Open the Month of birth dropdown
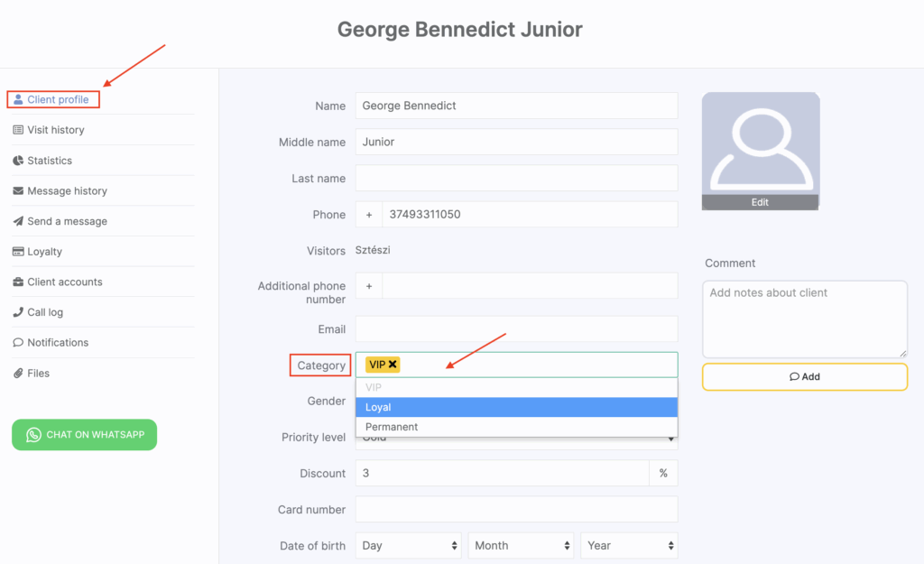This screenshot has height=564, width=924. [x=522, y=545]
